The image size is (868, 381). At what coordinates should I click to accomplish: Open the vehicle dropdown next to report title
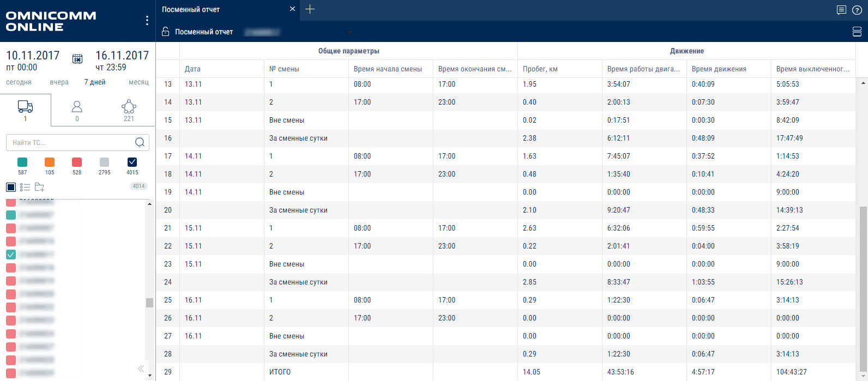tap(350, 32)
